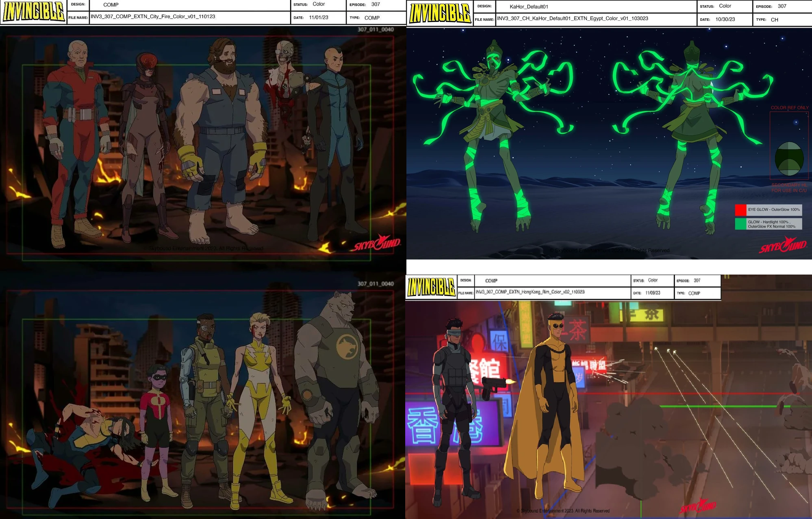Screen dimensions: 812x519
Task: Click design value COMP on the HongKong sheet
Action: pyautogui.click(x=491, y=281)
